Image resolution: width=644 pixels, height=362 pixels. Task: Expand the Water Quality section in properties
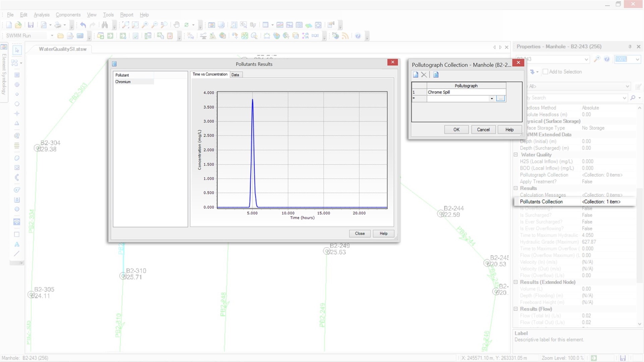coord(516,155)
